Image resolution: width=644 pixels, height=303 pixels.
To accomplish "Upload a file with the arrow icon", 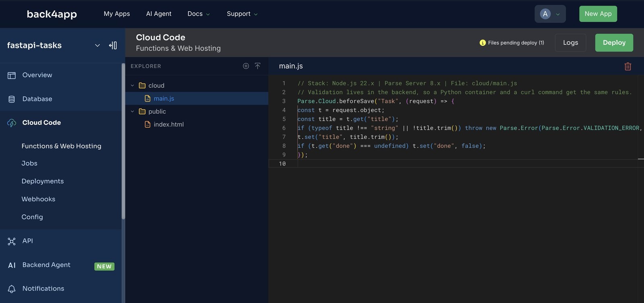I will (x=258, y=66).
